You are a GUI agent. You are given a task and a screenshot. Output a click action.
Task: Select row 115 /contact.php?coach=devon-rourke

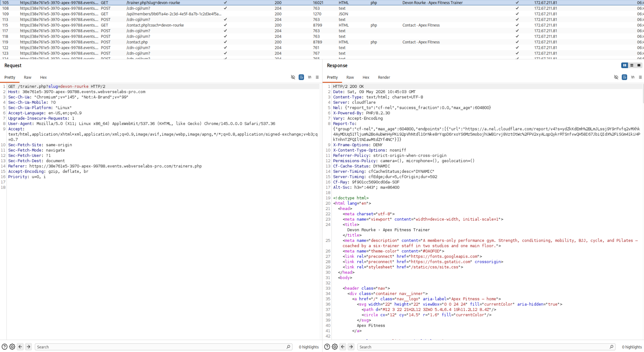click(322, 25)
